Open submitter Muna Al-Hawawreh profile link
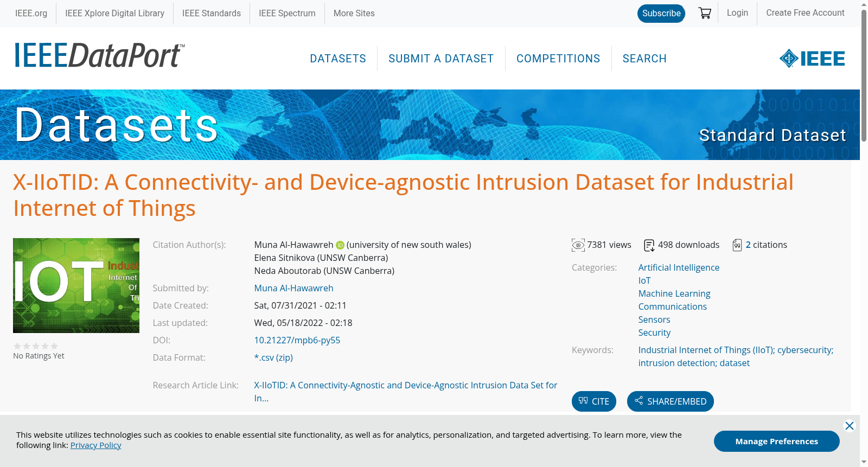Screen dimensions: 868x467 click(293, 289)
